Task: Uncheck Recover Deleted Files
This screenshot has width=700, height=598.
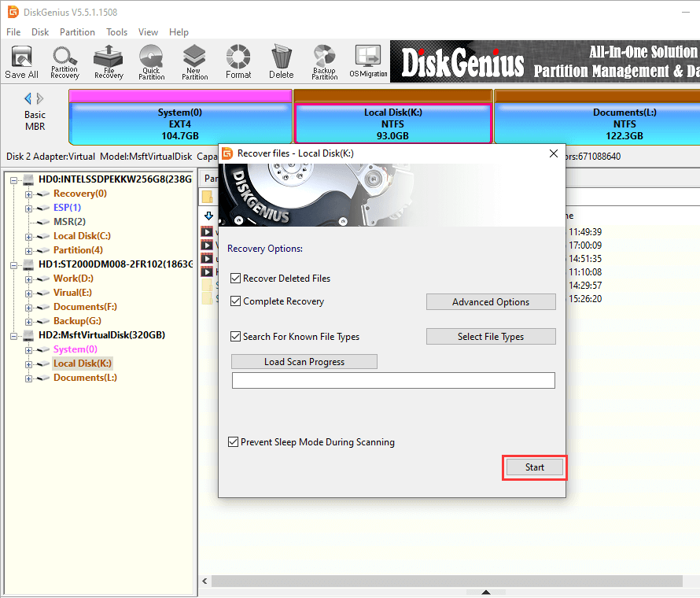Action: [236, 279]
